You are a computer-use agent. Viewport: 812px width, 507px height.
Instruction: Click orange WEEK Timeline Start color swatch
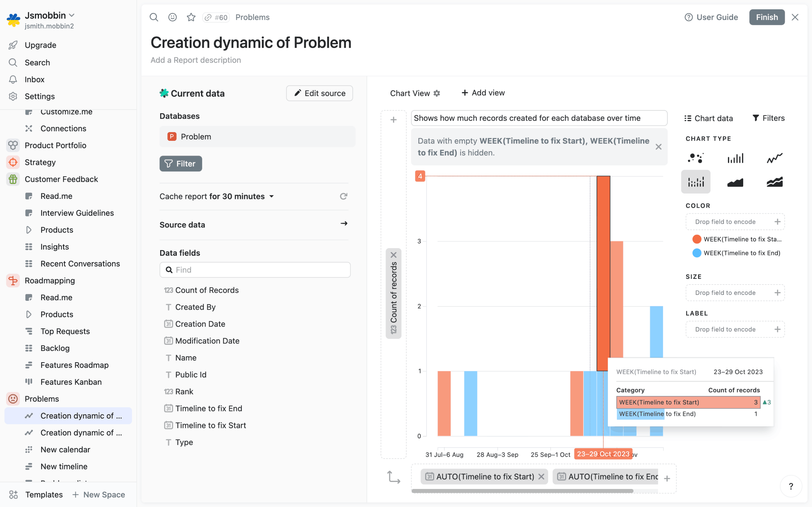pyautogui.click(x=697, y=239)
